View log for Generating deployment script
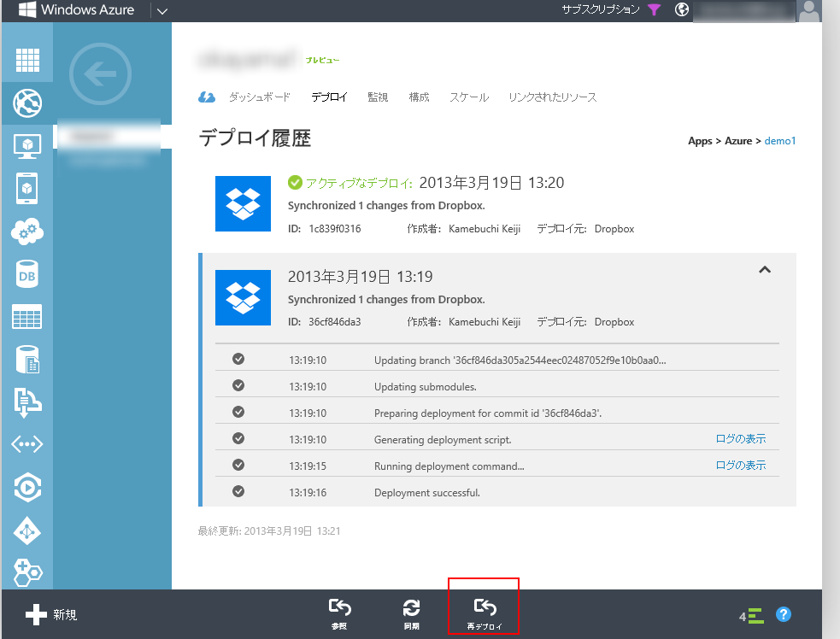The width and height of the screenshot is (840, 639). point(740,439)
